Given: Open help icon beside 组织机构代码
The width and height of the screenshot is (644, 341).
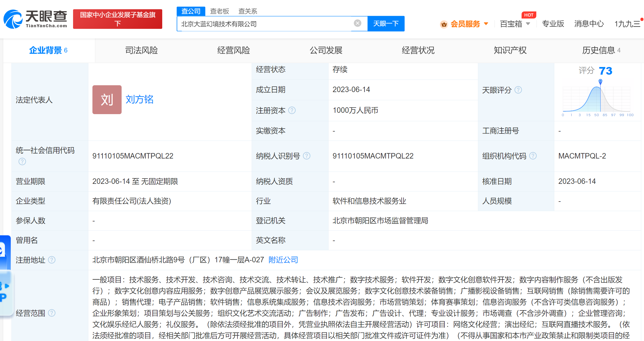Looking at the screenshot, I should [x=533, y=156].
